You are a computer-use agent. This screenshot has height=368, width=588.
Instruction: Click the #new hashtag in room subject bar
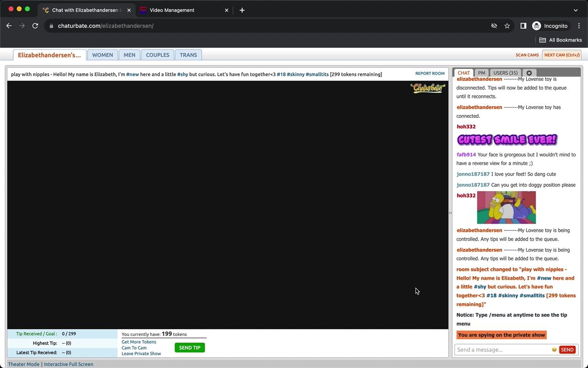tap(133, 74)
